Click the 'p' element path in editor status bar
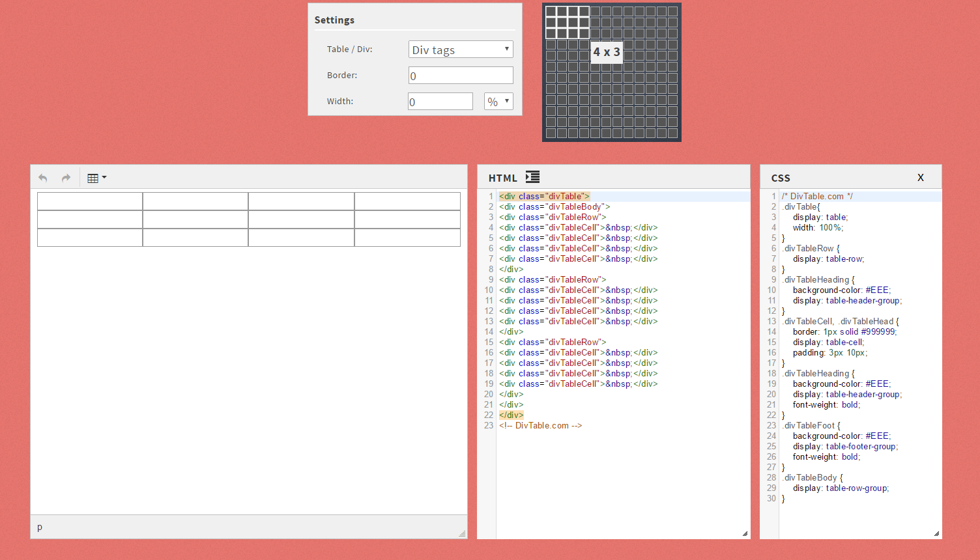The width and height of the screenshot is (980, 560). [x=40, y=527]
